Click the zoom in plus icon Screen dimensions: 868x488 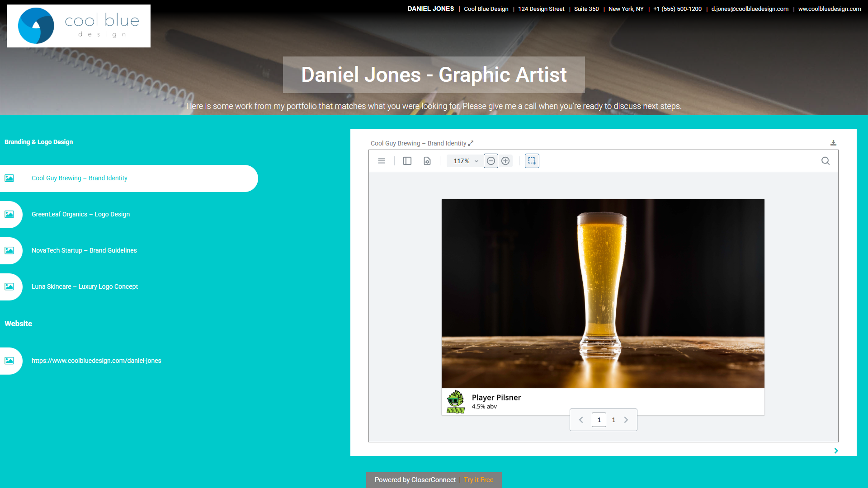point(505,161)
